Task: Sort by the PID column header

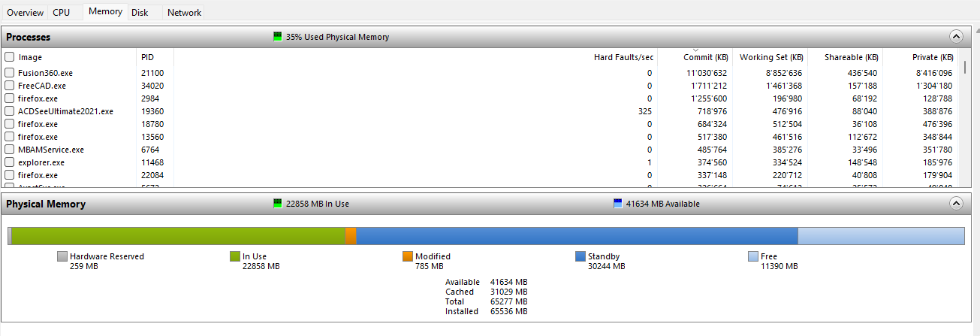Action: point(148,57)
